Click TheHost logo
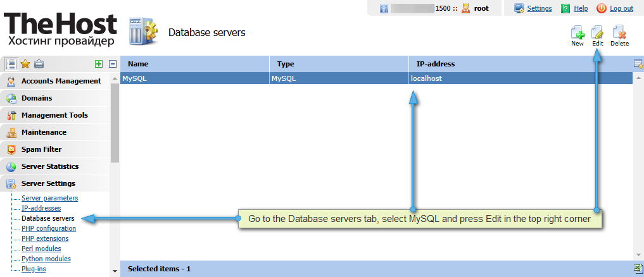644x277 pixels. [x=60, y=28]
